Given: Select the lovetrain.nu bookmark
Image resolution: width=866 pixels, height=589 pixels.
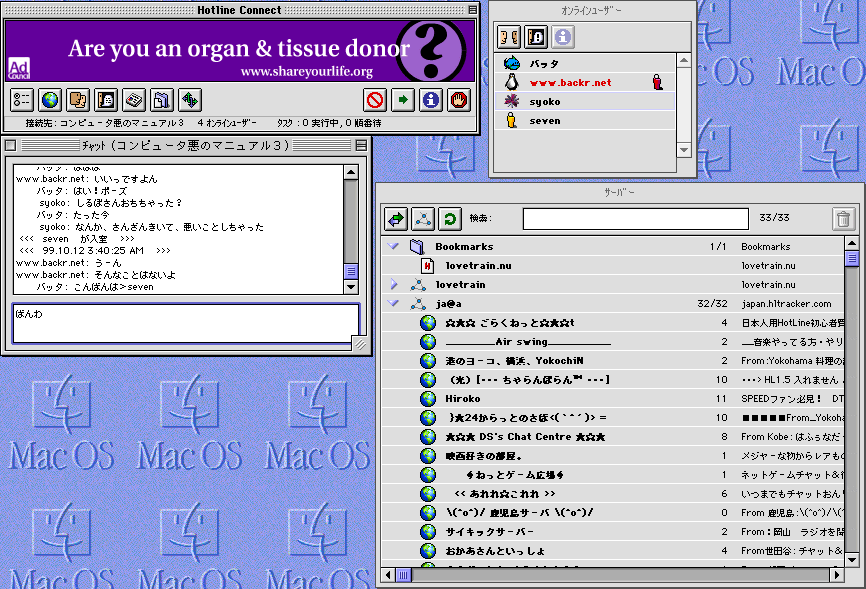Looking at the screenshot, I should click(x=478, y=266).
